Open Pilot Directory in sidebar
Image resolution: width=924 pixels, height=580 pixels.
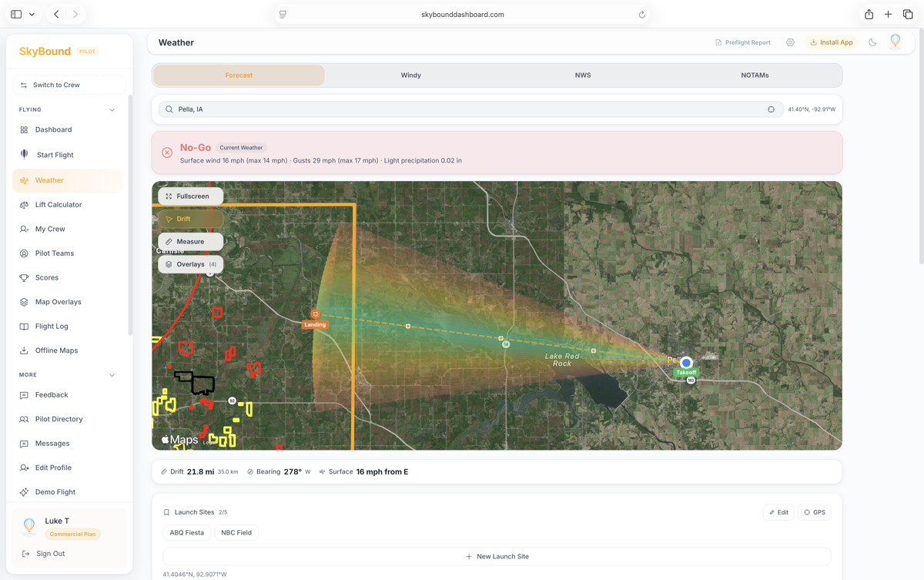tap(59, 419)
